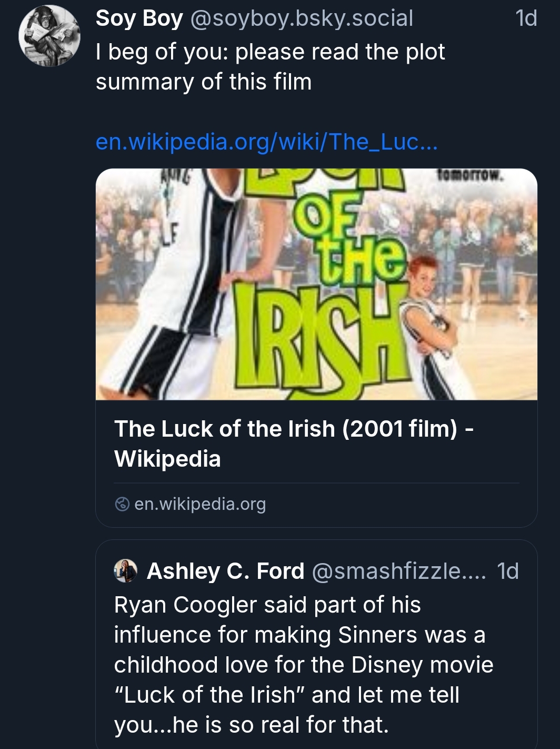Open the Soy Boy display name
Viewport: 560px width, 749px height.
tap(139, 18)
